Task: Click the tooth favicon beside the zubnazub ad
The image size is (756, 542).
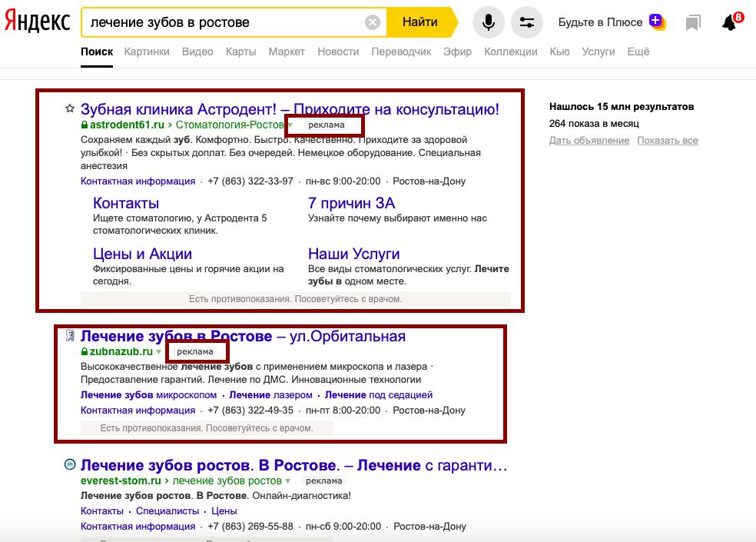Action: click(70, 335)
